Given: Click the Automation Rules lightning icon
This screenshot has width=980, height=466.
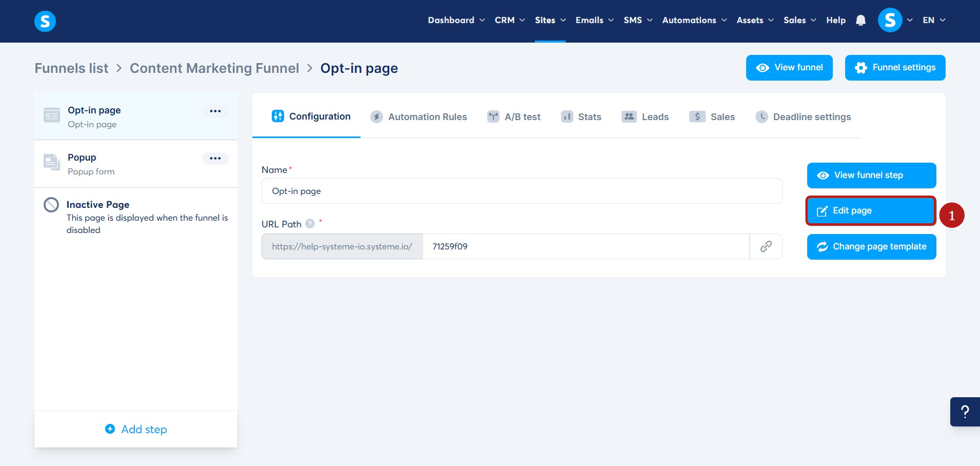Looking at the screenshot, I should 377,117.
